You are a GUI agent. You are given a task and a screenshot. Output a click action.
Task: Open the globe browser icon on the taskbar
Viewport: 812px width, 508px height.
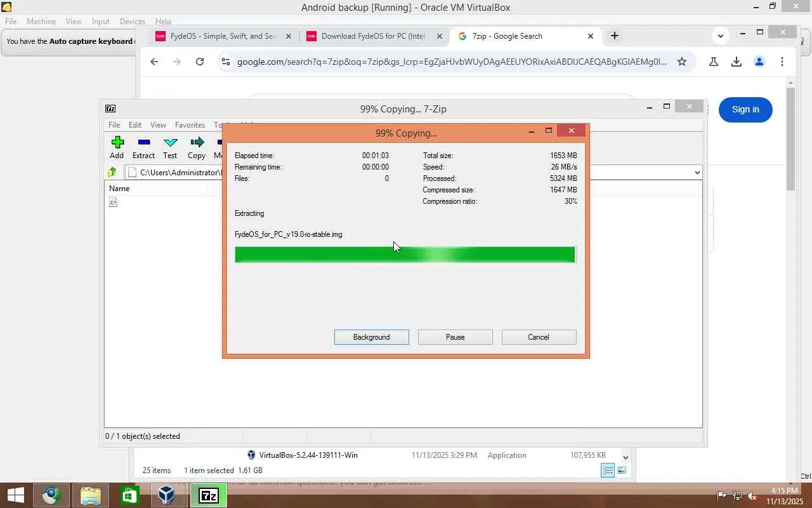pos(51,495)
